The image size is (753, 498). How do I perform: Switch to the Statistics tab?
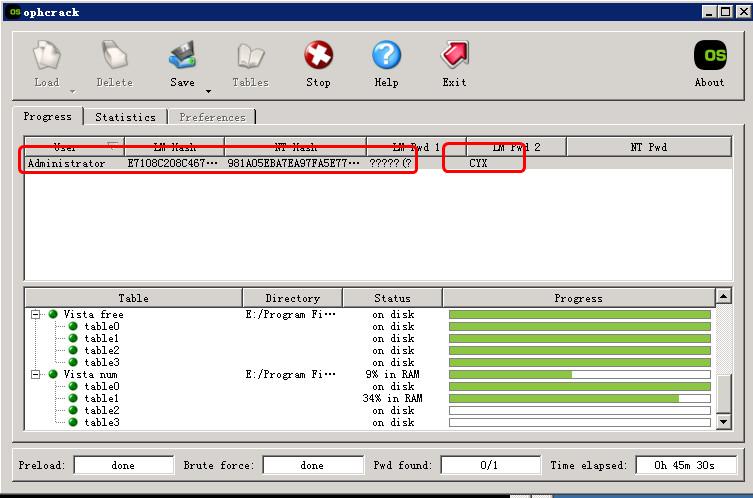click(x=125, y=117)
